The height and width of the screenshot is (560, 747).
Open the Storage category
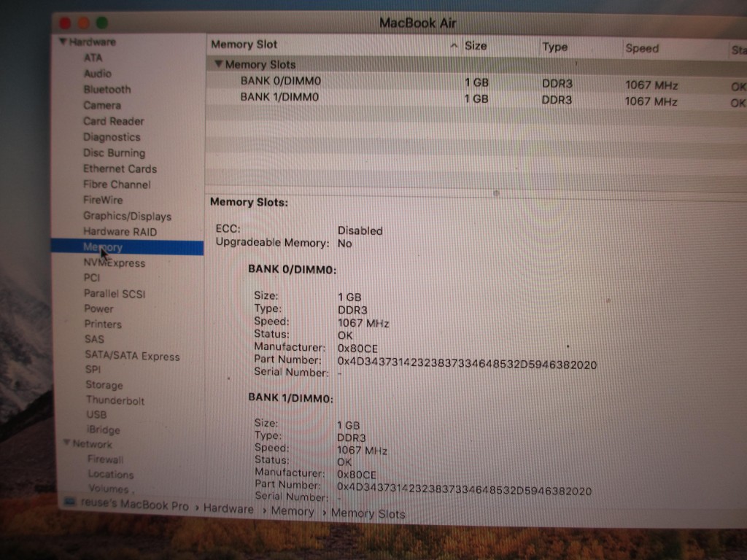pos(104,385)
